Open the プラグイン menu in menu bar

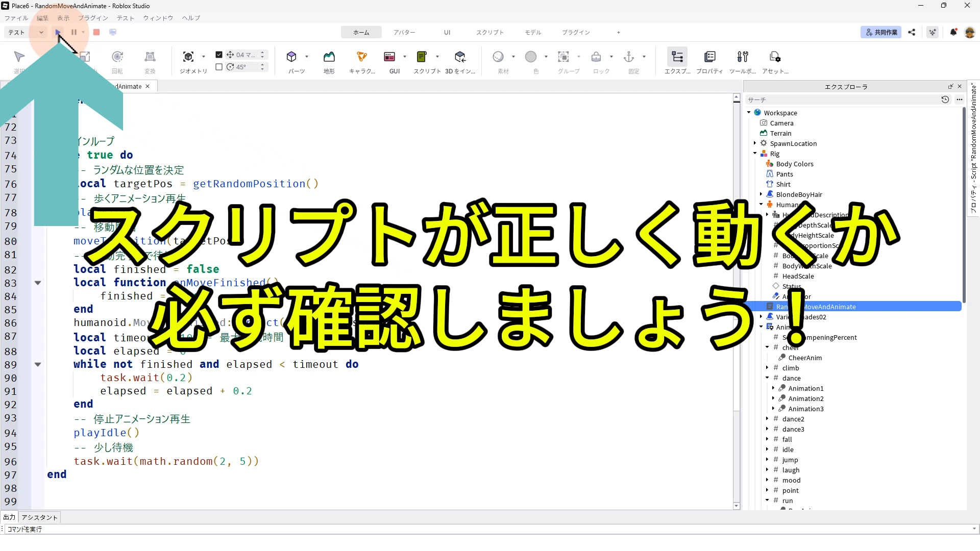93,18
